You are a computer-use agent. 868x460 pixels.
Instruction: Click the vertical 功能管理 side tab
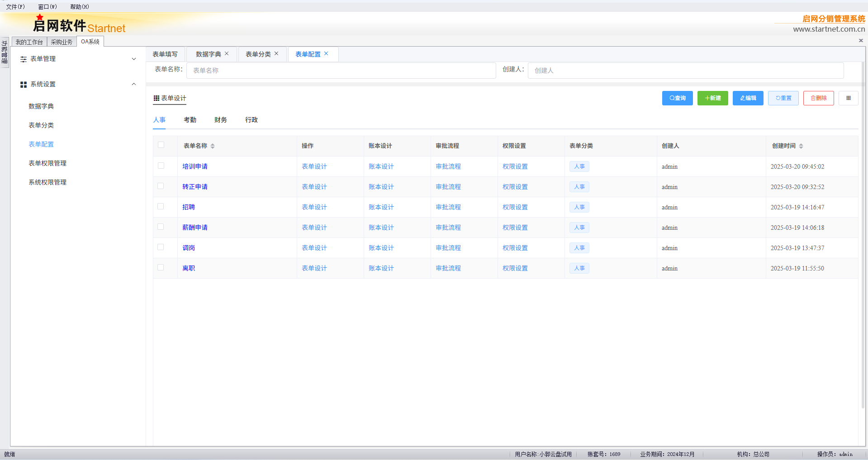coord(5,52)
